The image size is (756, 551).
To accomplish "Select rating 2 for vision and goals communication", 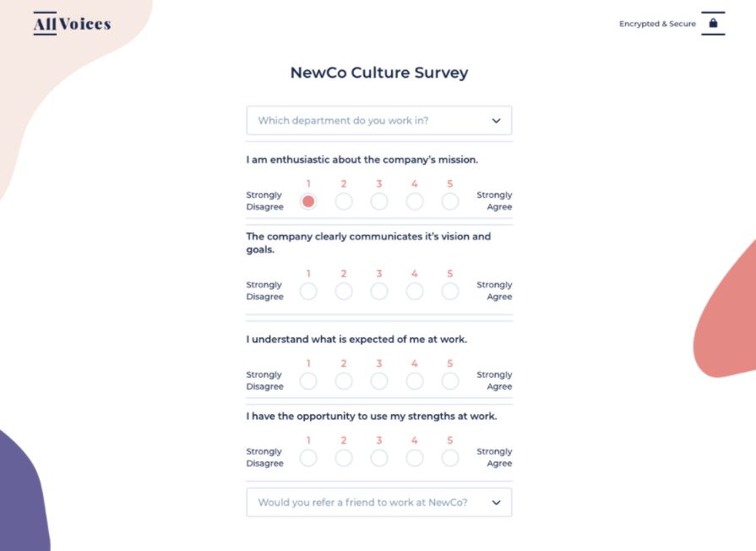I will coord(344,291).
